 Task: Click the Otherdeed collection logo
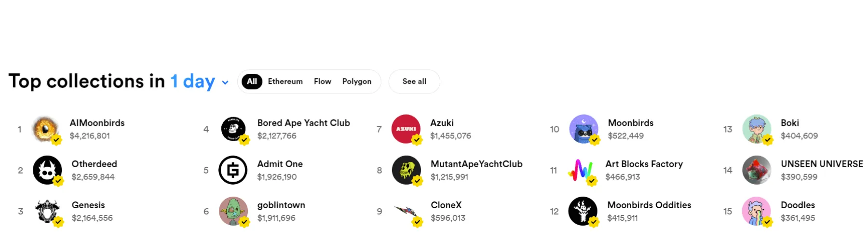point(47,170)
